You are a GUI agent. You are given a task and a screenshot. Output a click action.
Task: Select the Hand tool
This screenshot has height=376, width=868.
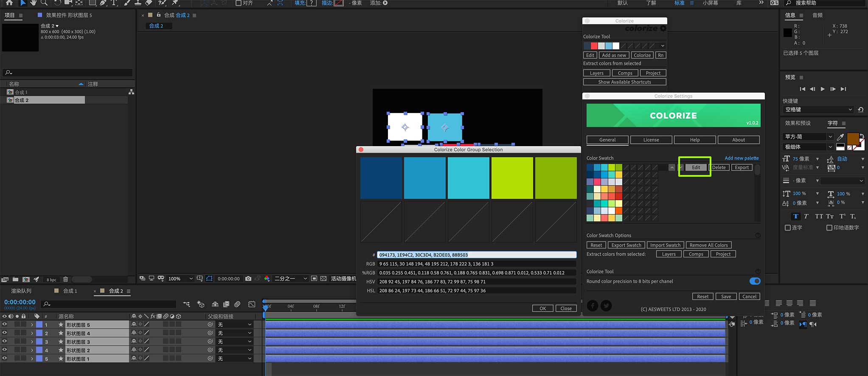click(x=34, y=3)
